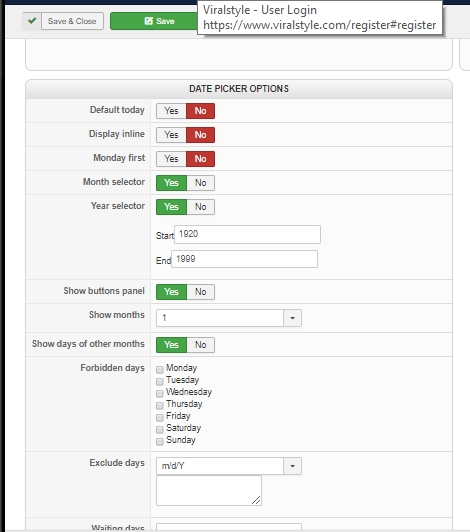
Task: Set Display inline to Yes
Action: 171,135
